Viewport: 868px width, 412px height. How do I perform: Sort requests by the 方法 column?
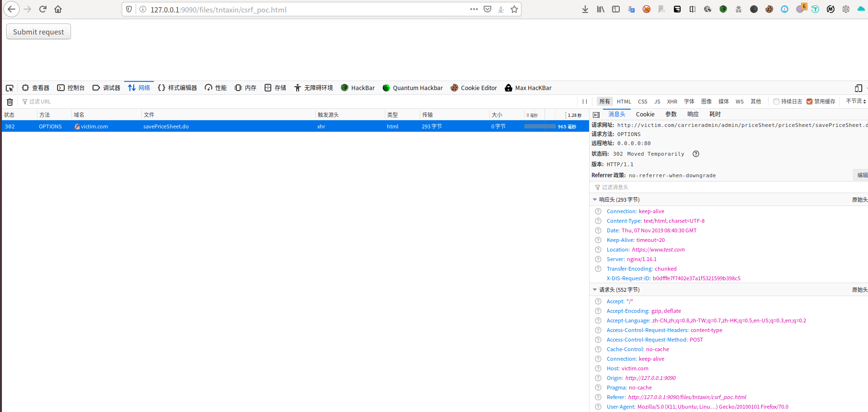coord(54,115)
